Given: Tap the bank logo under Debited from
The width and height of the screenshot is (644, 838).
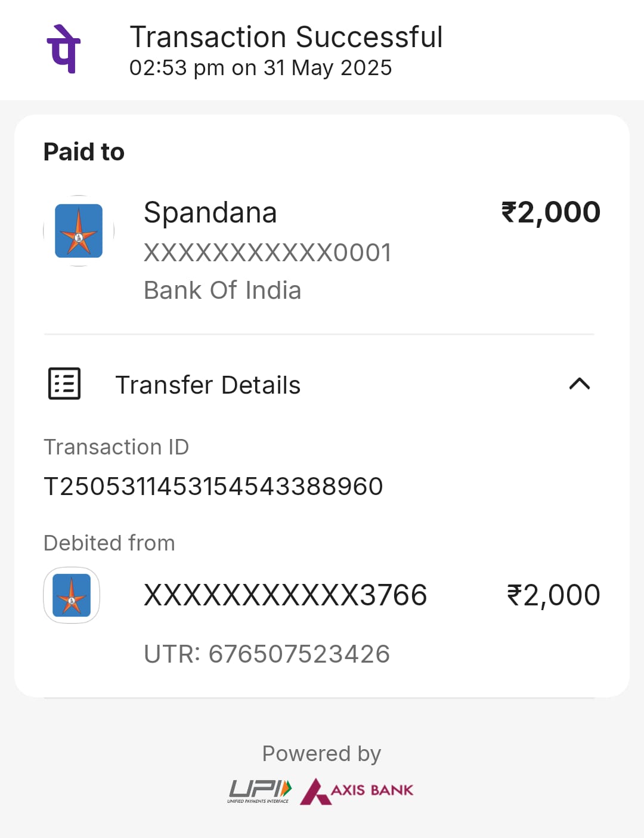Looking at the screenshot, I should click(72, 595).
